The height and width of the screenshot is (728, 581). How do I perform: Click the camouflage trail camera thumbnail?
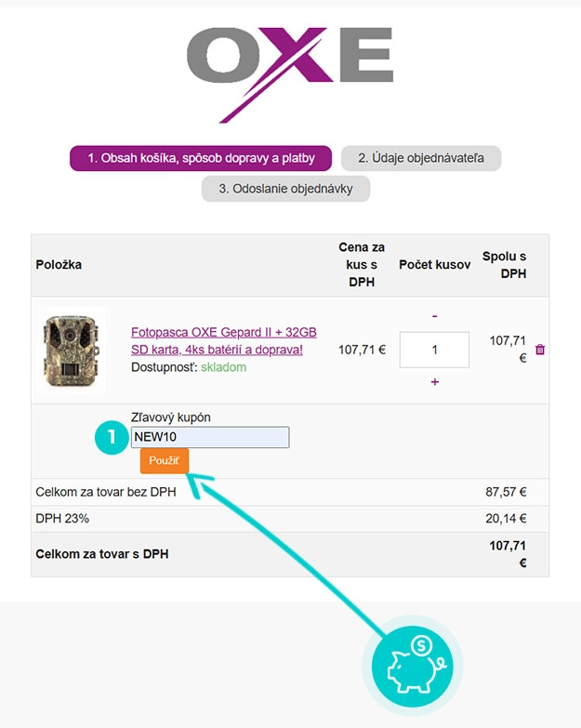click(x=71, y=351)
